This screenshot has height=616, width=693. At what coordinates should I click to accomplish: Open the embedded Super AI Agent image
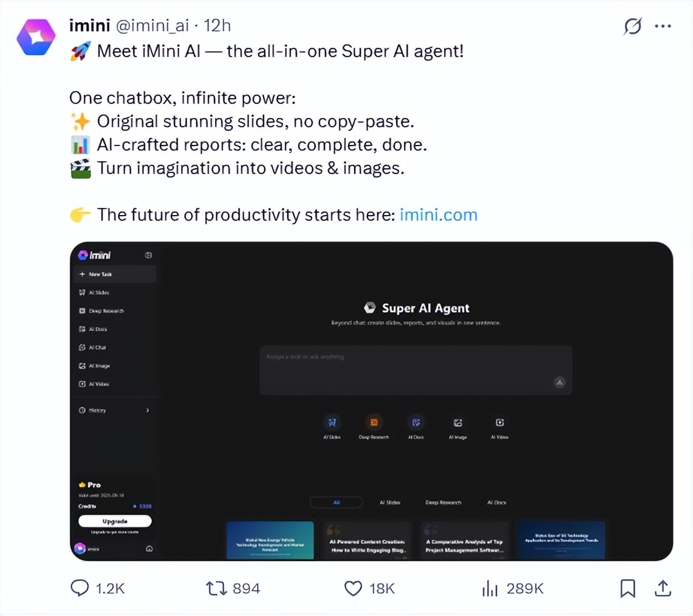pyautogui.click(x=372, y=401)
